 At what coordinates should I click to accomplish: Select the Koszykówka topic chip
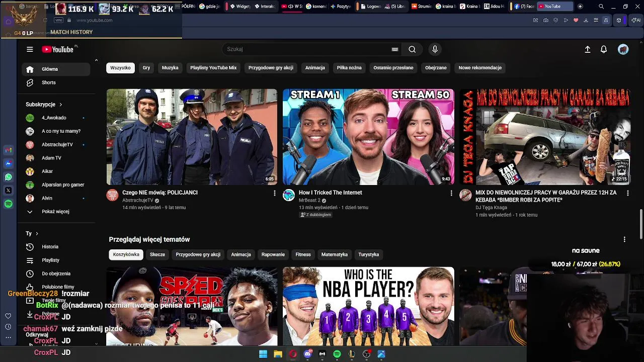click(x=126, y=254)
